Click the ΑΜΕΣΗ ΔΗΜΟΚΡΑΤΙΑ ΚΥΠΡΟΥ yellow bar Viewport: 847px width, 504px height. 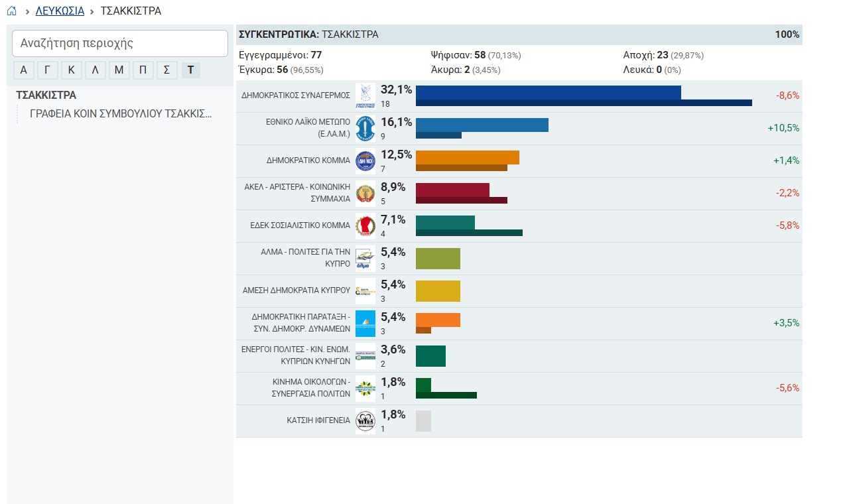coord(438,290)
